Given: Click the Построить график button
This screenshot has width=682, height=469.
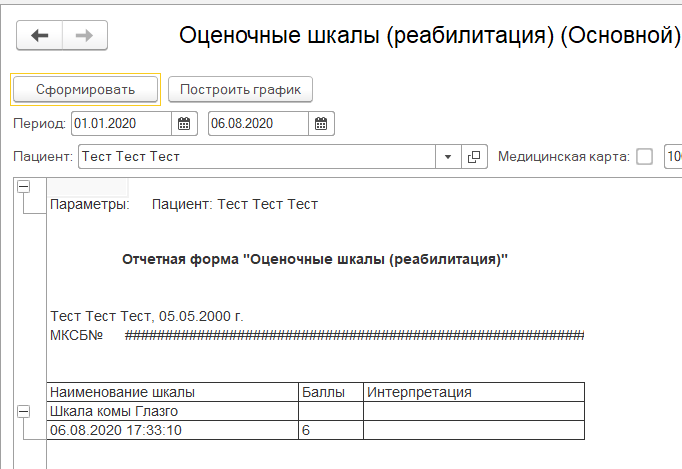Looking at the screenshot, I should [240, 89].
